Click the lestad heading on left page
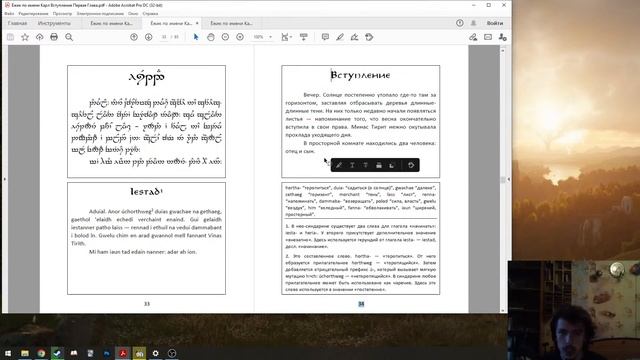Image resolution: width=640 pixels, height=360 pixels. pos(147,191)
